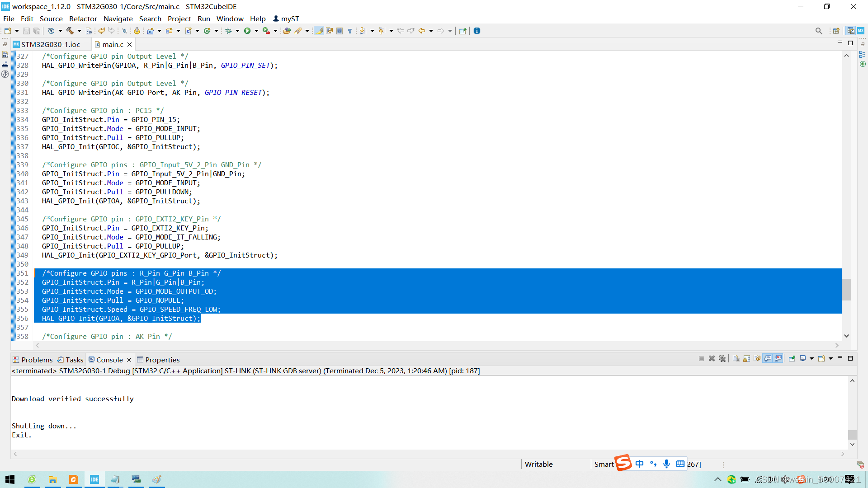
Task: Close the Console view tab
Action: [x=129, y=360]
